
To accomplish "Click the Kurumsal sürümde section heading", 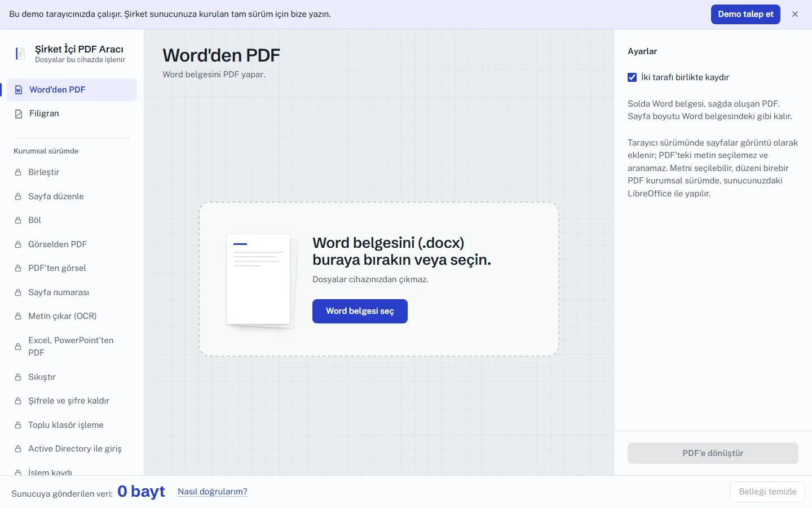I will (46, 151).
